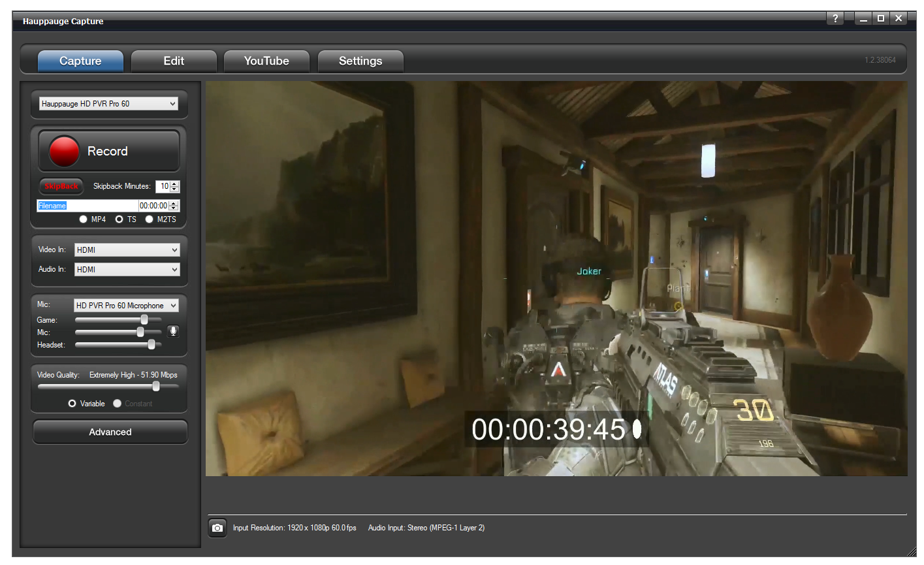Click the Video Quality slider handle
The height and width of the screenshot is (565, 924).
(x=156, y=386)
